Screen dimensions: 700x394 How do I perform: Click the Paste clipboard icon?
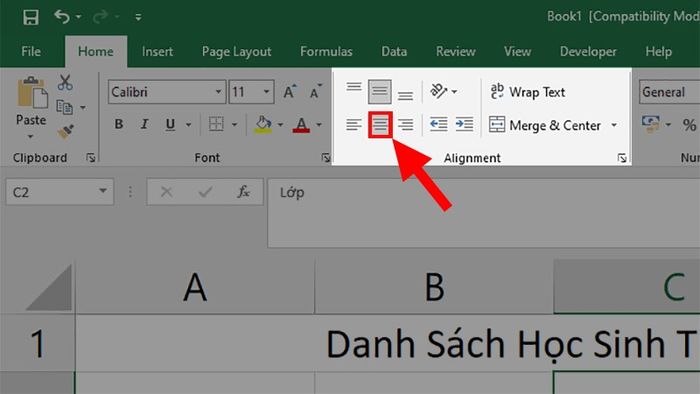point(32,93)
